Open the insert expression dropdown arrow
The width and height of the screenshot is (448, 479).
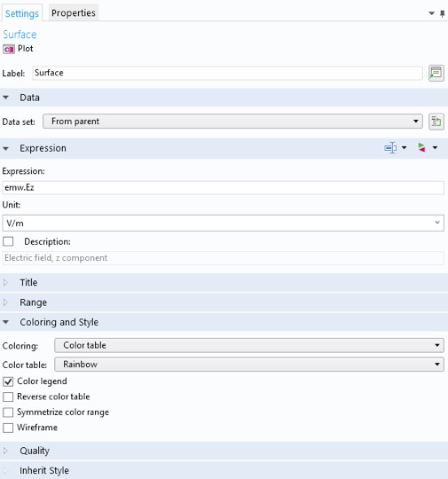(404, 148)
